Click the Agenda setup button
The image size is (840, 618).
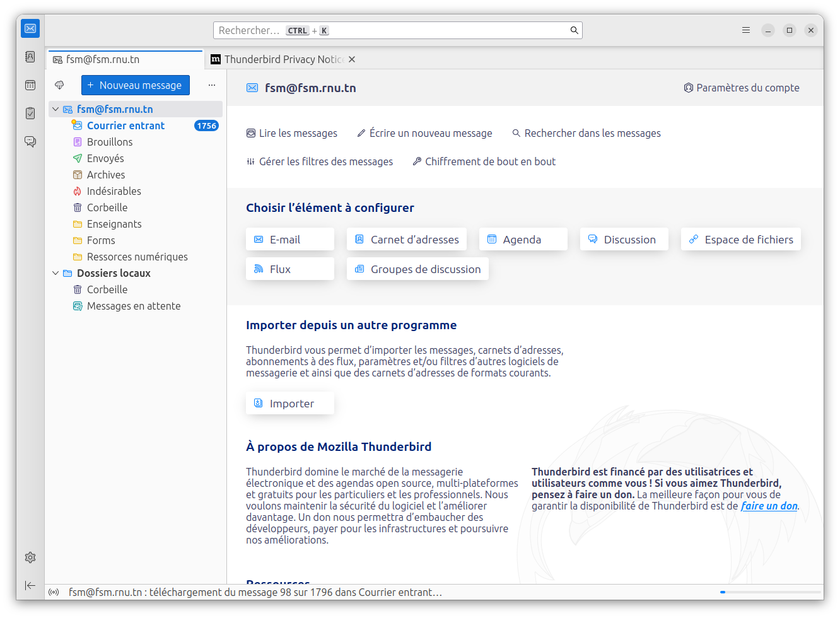coord(523,240)
